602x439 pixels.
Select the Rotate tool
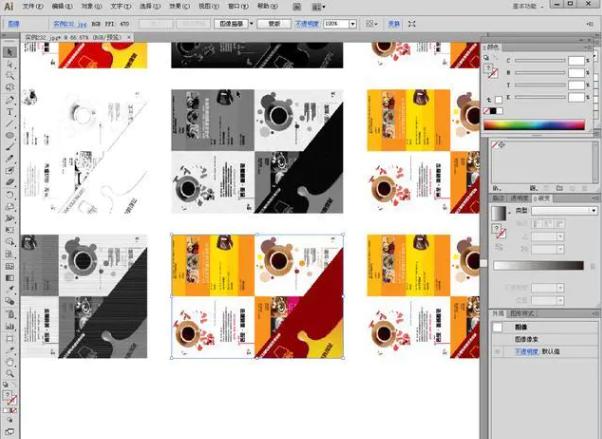click(10, 194)
